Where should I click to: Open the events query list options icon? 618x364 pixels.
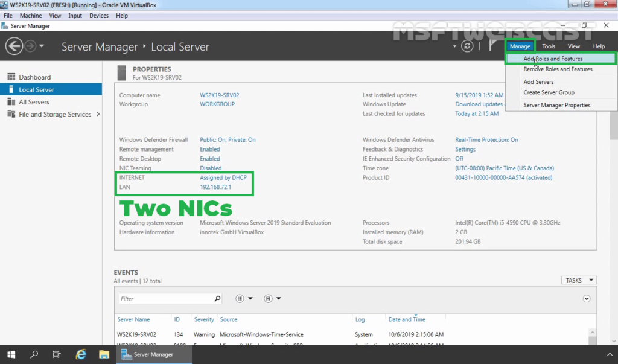240,299
